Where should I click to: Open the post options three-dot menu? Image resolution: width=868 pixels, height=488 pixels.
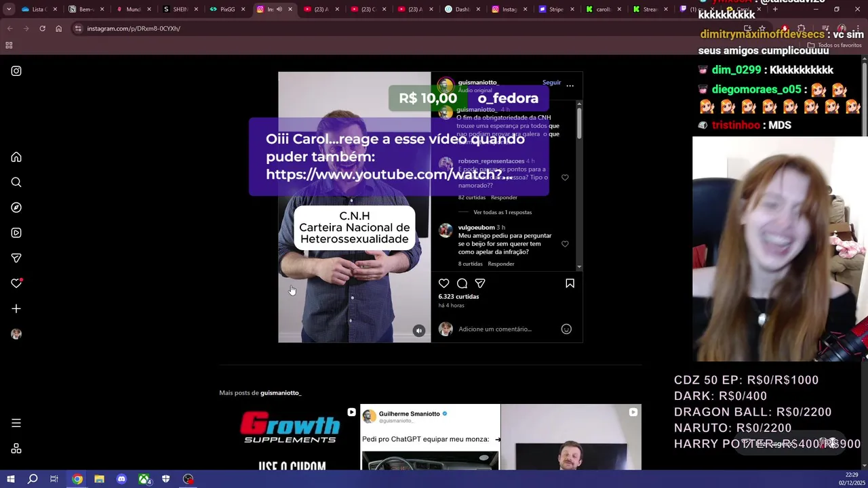pos(570,85)
